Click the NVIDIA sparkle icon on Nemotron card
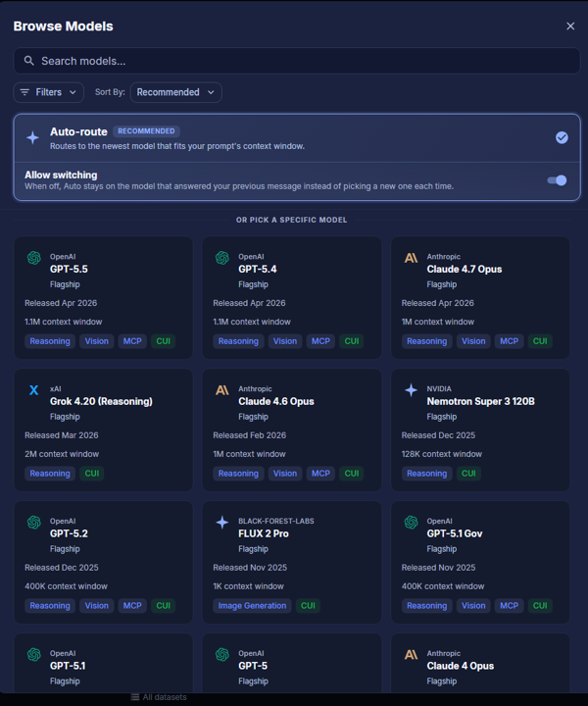 pyautogui.click(x=411, y=390)
